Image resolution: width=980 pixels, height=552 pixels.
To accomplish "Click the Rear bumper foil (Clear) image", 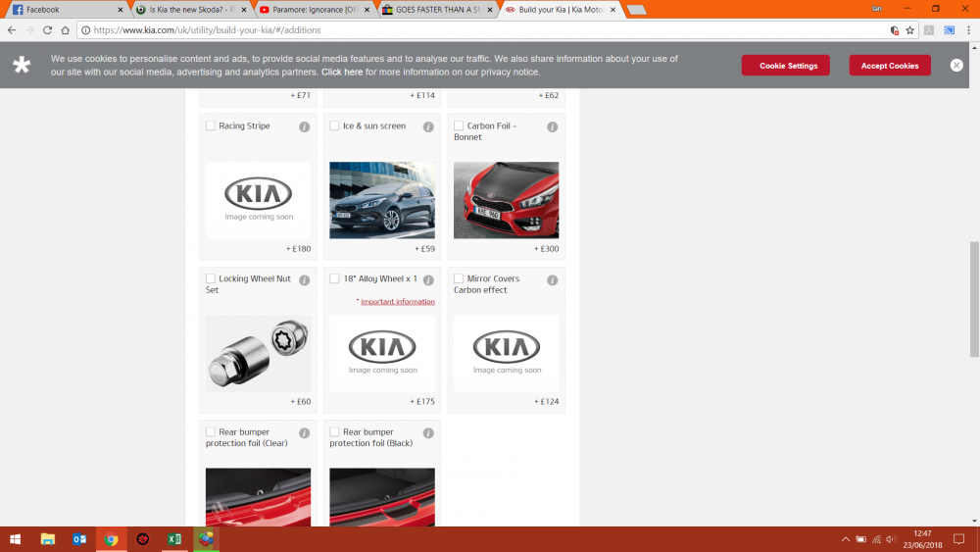I will pyautogui.click(x=258, y=497).
